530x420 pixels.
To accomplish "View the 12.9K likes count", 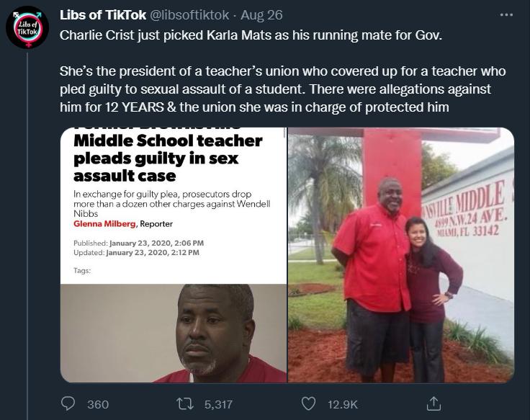I will (x=343, y=404).
